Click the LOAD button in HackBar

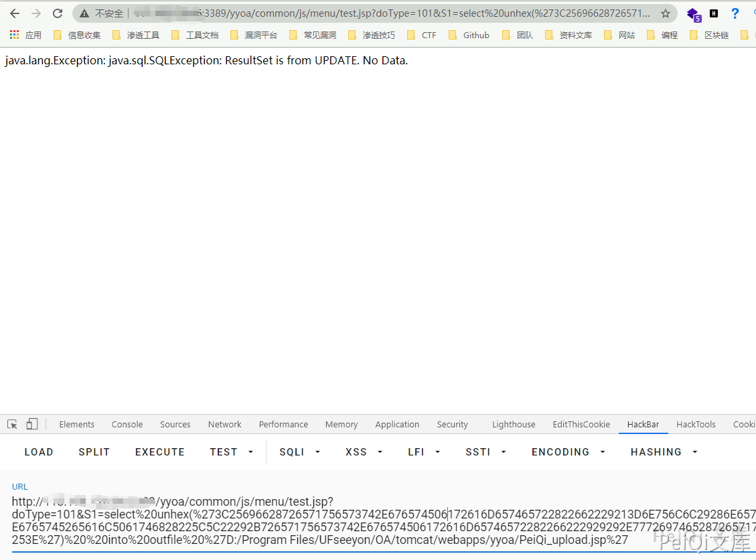[x=39, y=452]
